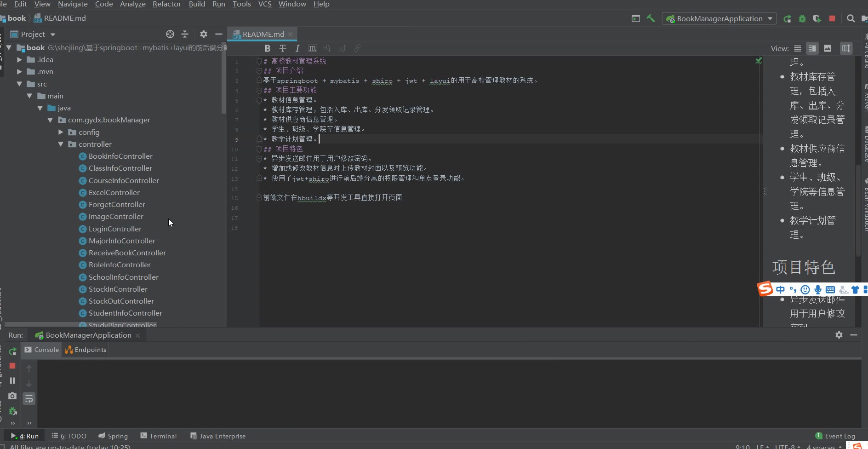Click the Sogou input Chinese mode icon

pos(780,289)
